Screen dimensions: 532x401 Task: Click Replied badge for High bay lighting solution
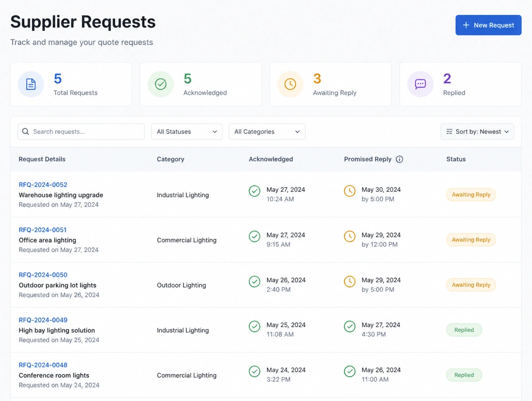click(x=464, y=330)
